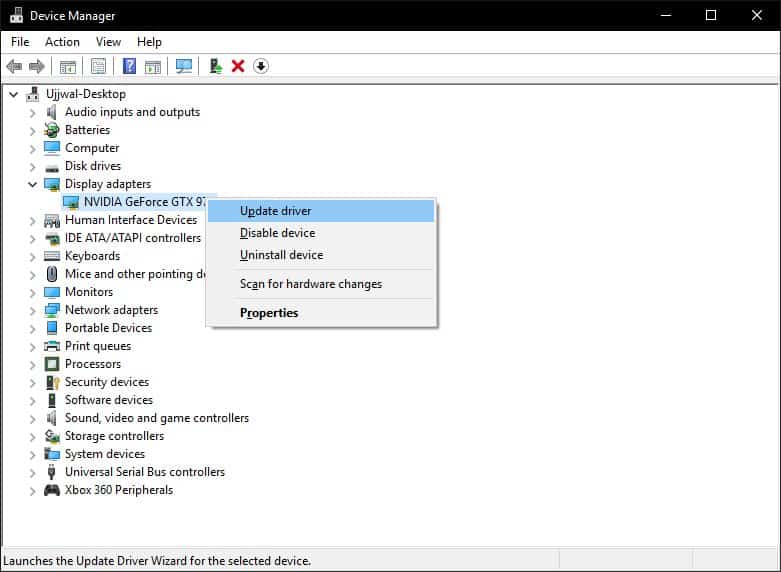Screen dimensions: 781x572
Task: Expand the Computer node
Action: click(x=32, y=148)
